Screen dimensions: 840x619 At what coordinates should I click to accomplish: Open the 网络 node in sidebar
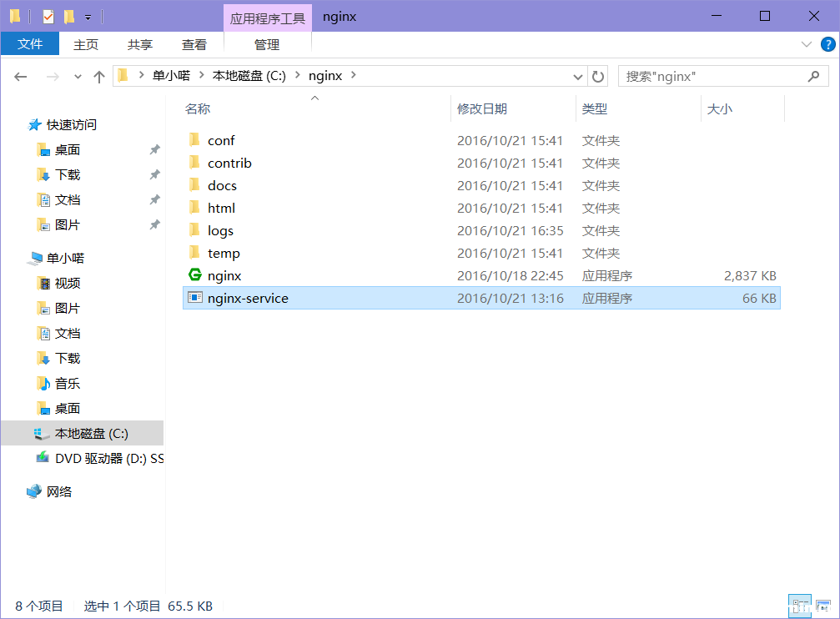pos(49,491)
